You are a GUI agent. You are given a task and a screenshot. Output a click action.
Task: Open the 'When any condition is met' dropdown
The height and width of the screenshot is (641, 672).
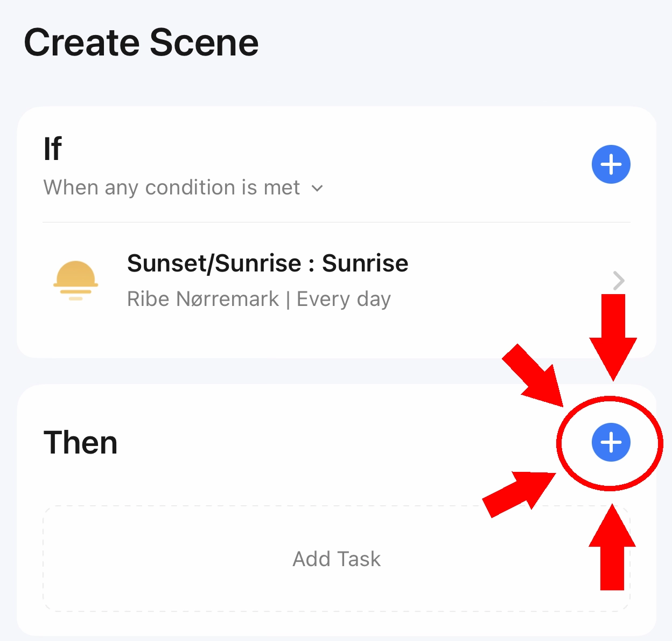point(183,188)
